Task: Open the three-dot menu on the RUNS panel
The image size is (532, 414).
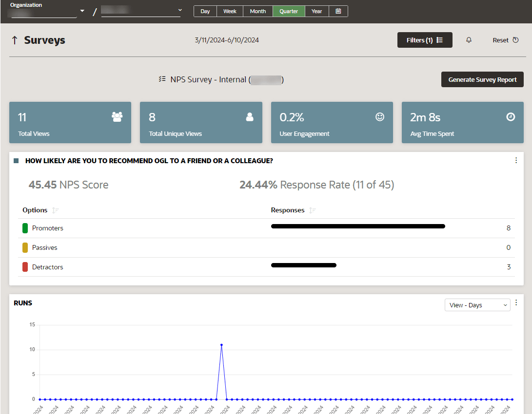Action: pyautogui.click(x=516, y=302)
